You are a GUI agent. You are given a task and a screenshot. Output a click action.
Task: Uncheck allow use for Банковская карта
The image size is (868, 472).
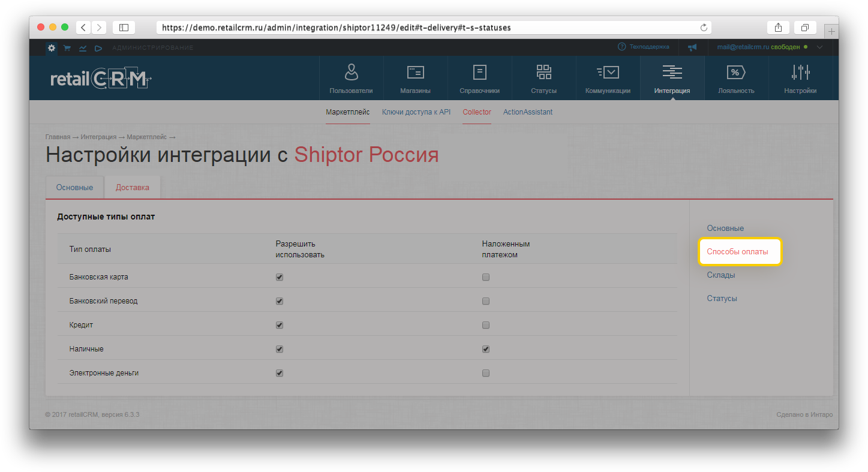coord(280,277)
